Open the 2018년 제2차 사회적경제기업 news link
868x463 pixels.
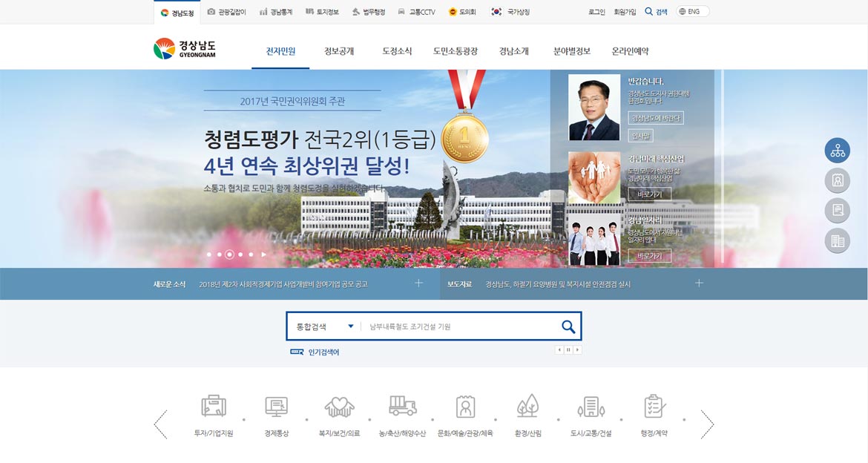[283, 284]
